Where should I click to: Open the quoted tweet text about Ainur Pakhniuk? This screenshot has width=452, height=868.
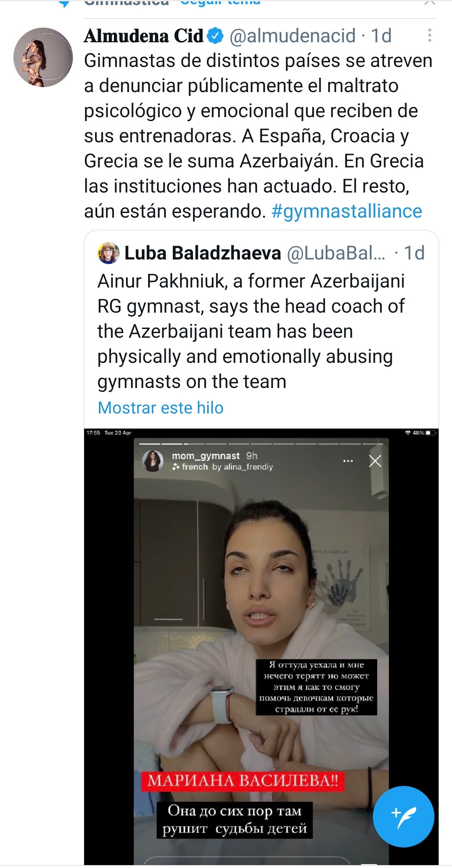click(251, 331)
